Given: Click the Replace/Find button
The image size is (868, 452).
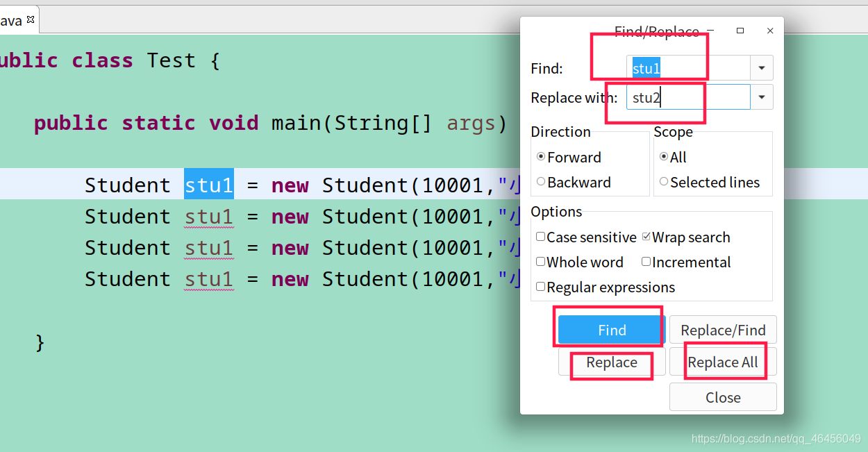Looking at the screenshot, I should (x=723, y=330).
